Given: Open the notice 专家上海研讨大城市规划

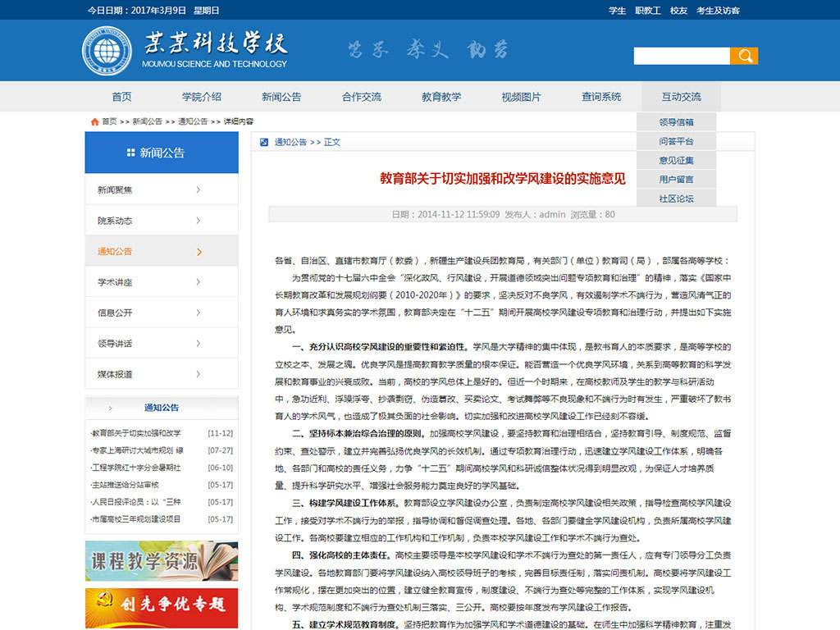Looking at the screenshot, I should click(138, 450).
